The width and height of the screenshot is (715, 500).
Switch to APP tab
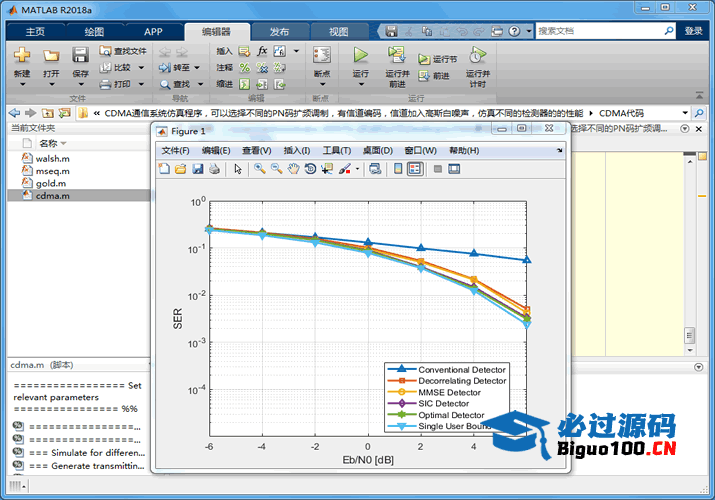[x=153, y=31]
